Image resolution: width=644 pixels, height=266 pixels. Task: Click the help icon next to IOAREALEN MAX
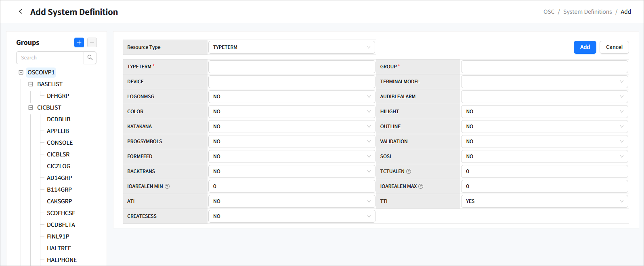(x=421, y=186)
